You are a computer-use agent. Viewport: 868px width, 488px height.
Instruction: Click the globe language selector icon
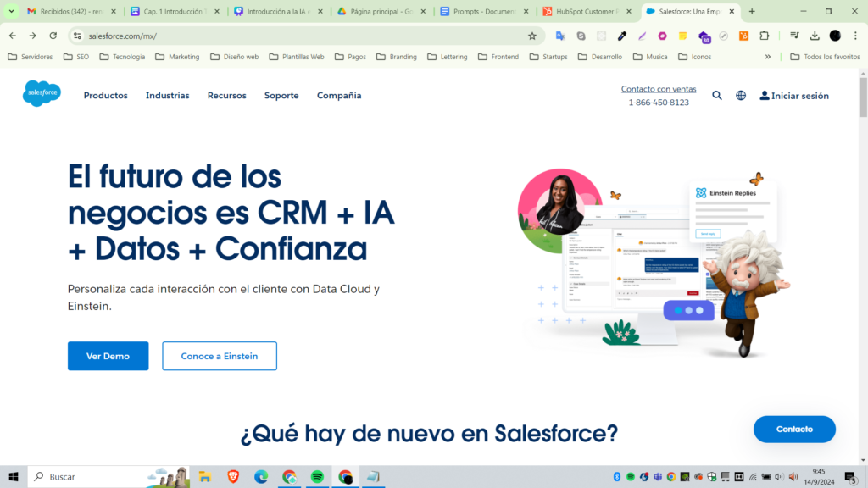coord(741,96)
